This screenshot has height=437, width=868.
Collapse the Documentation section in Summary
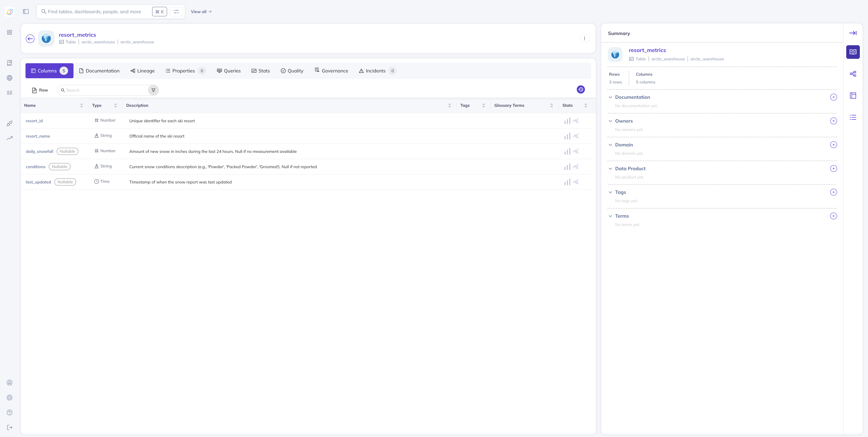[x=610, y=97]
